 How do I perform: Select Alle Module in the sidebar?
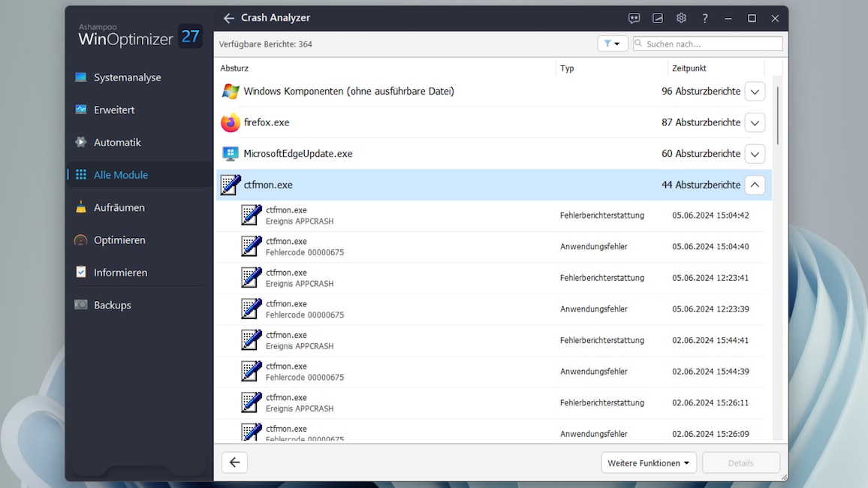138,175
